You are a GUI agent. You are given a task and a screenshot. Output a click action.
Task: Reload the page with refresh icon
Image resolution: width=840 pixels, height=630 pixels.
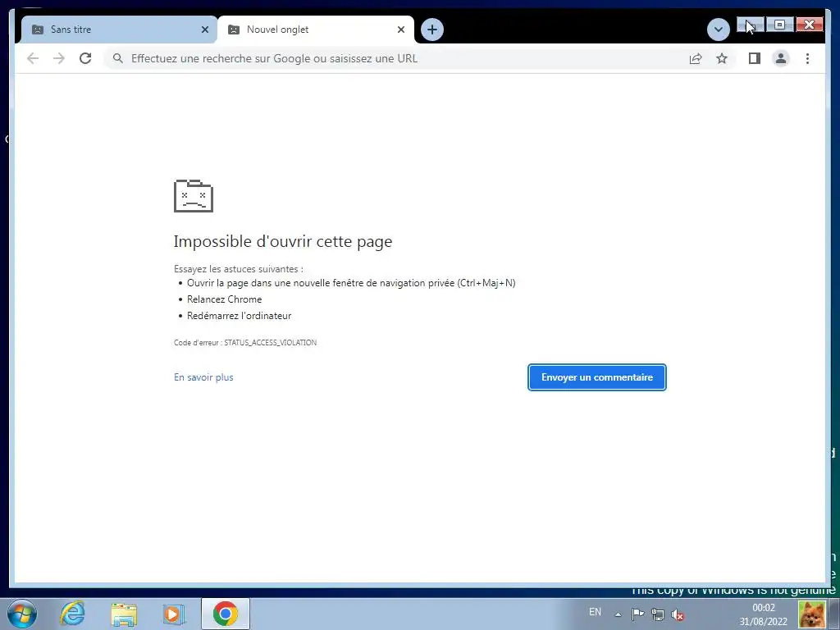pyautogui.click(x=85, y=58)
